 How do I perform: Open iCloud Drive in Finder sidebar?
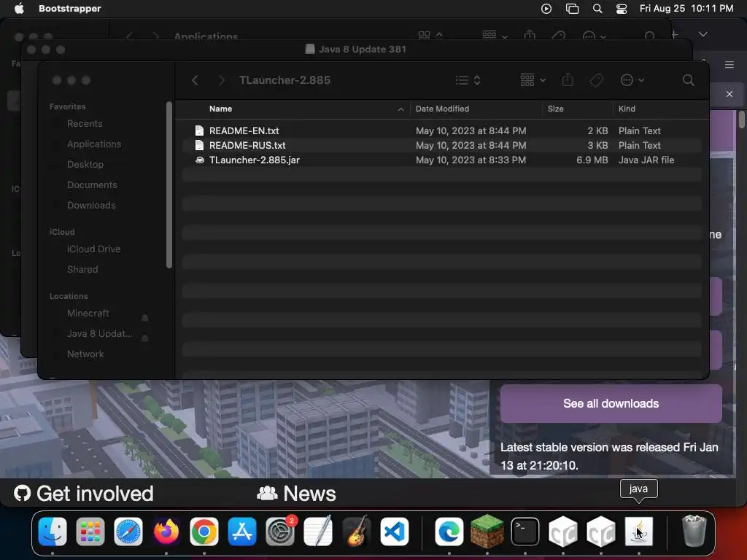click(x=93, y=249)
